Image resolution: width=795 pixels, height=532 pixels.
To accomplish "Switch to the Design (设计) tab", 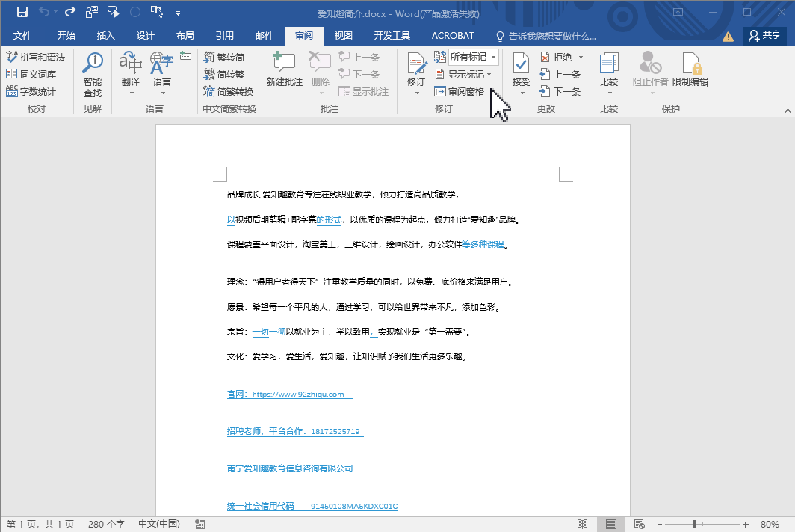I will pyautogui.click(x=145, y=36).
